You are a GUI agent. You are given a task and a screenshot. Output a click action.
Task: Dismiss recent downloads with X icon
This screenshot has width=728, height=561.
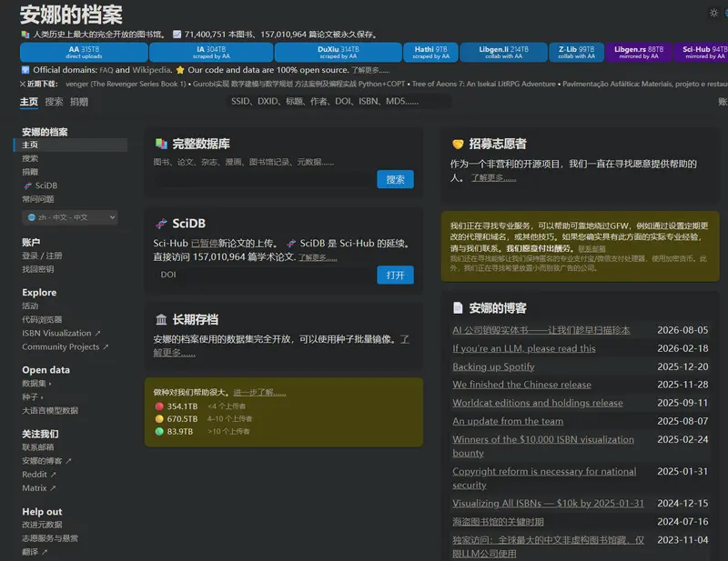pos(22,84)
